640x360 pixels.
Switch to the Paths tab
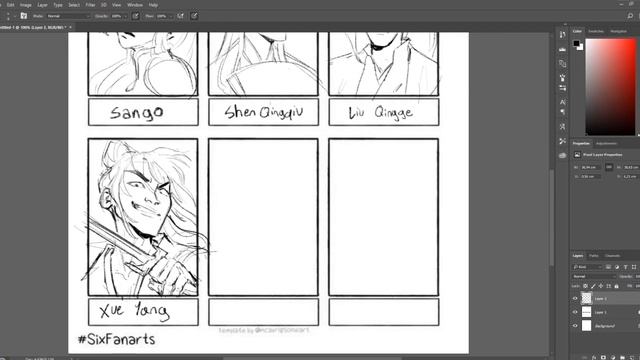click(594, 256)
